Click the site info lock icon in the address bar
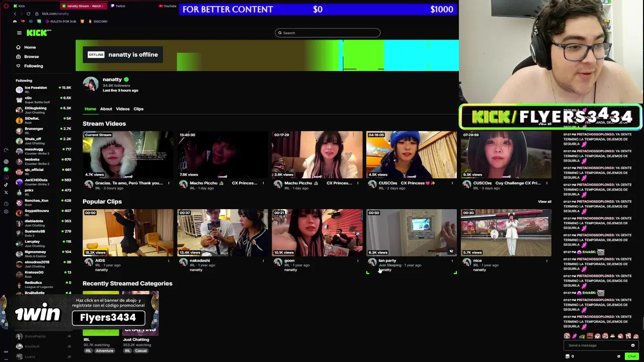Image resolution: width=644 pixels, height=362 pixels. (37, 14)
